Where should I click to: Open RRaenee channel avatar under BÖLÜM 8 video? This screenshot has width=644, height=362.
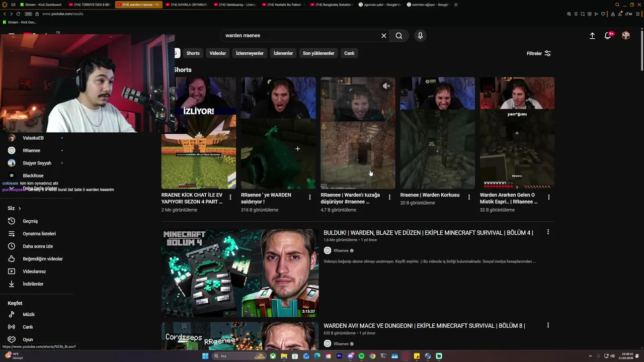[328, 344]
